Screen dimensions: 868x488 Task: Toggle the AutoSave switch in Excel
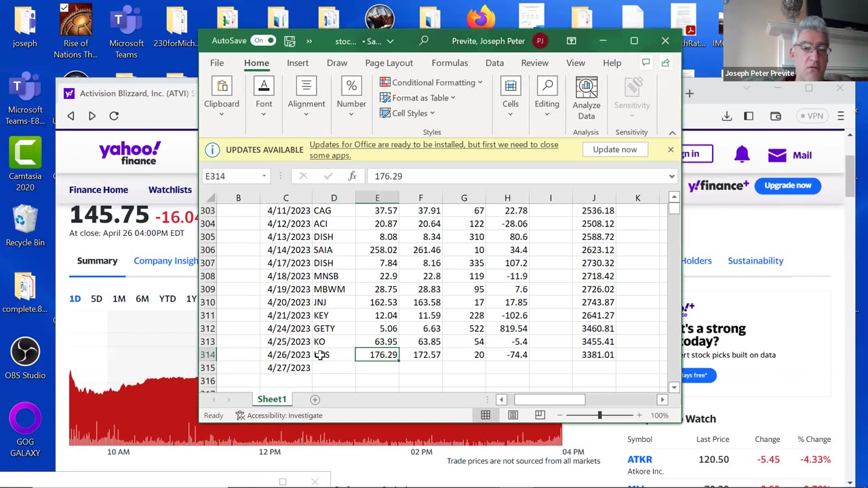pyautogui.click(x=263, y=41)
